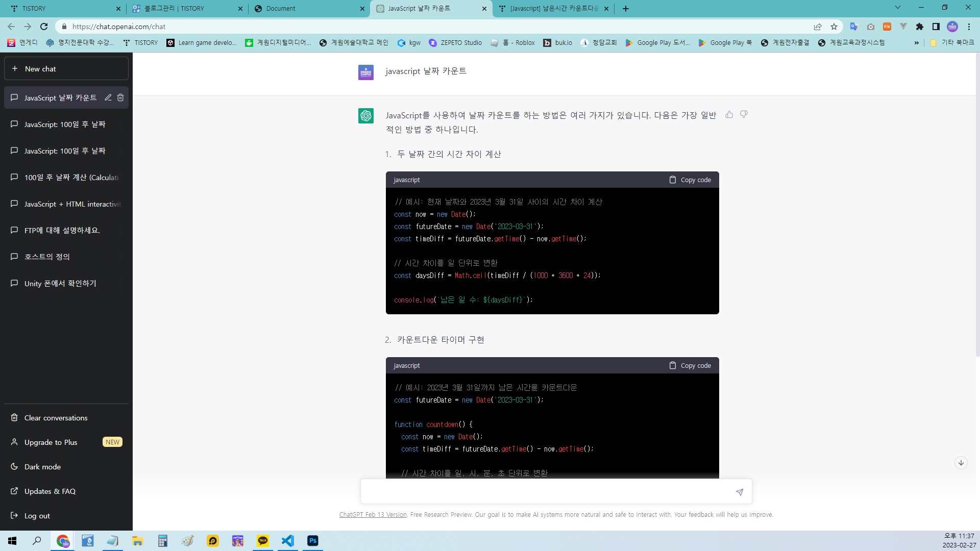Viewport: 980px width, 551px height.
Task: Open KakaoTalk from taskbar
Action: pos(263,541)
